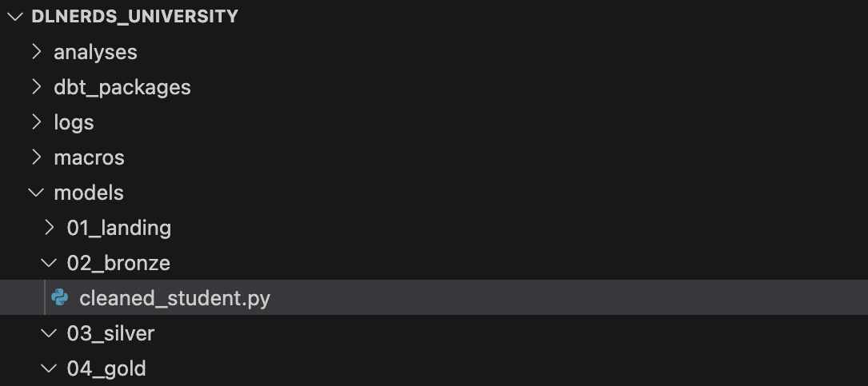Select the 04_gold folder label
Image resolution: width=868 pixels, height=386 pixels.
coord(106,368)
